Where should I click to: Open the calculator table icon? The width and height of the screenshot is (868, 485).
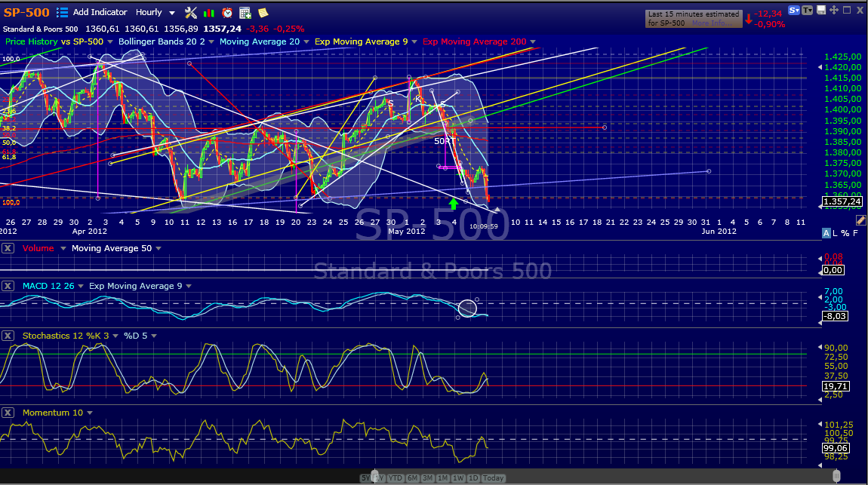point(245,13)
